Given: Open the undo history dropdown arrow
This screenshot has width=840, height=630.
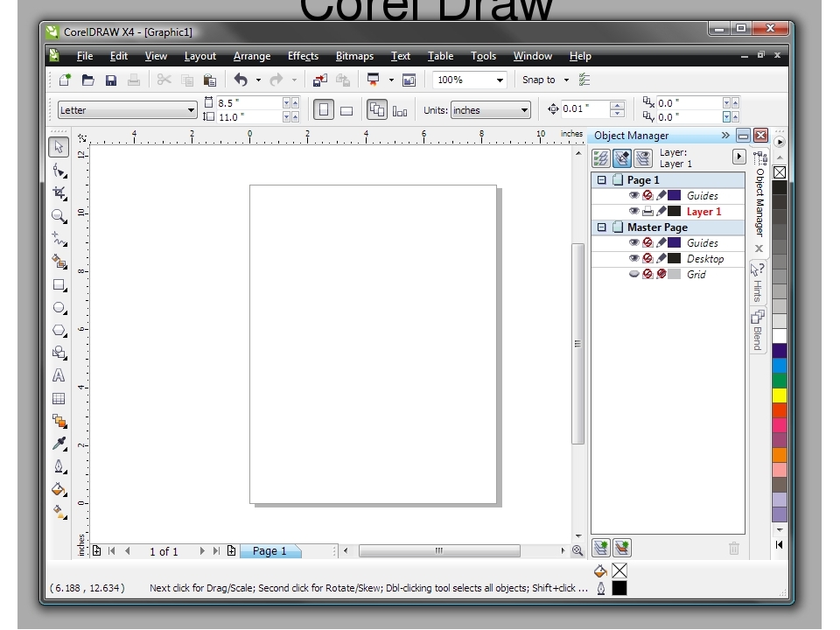Looking at the screenshot, I should [258, 80].
